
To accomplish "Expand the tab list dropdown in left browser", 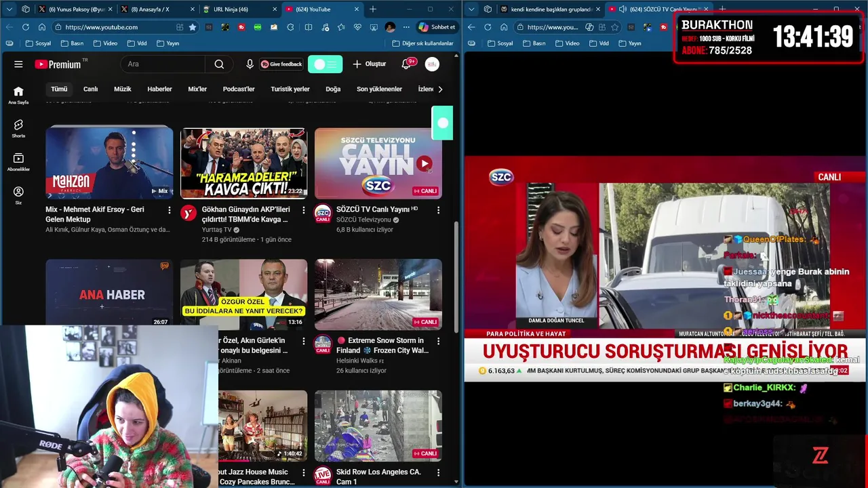I will [9, 9].
